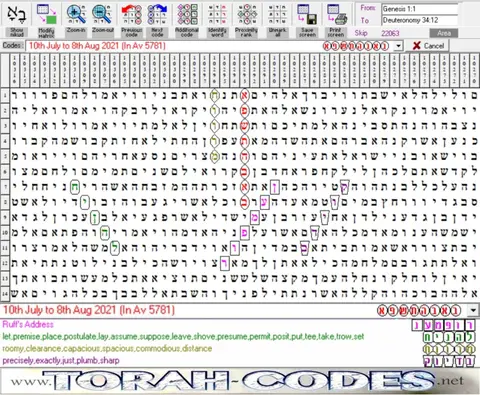Viewport: 480px width, 395px height.
Task: Click the magenta Hebrew letter boxes for Ruff's Address
Action: tap(443, 325)
